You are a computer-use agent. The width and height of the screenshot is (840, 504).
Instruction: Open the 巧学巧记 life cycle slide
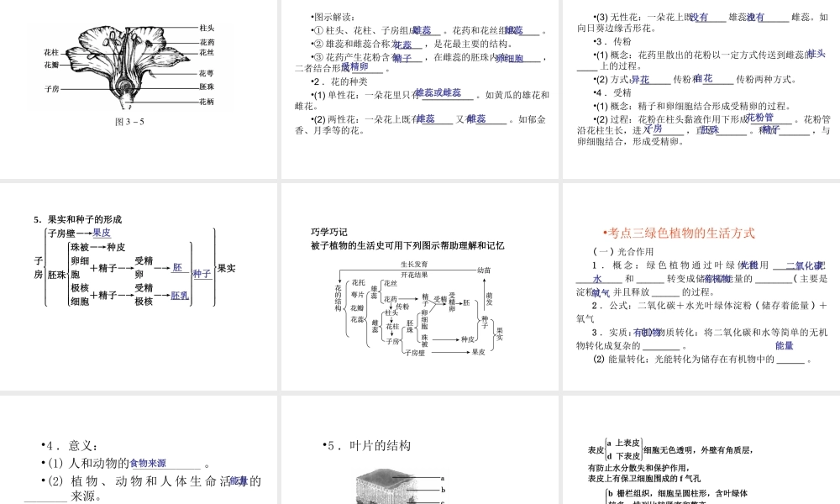(x=420, y=286)
